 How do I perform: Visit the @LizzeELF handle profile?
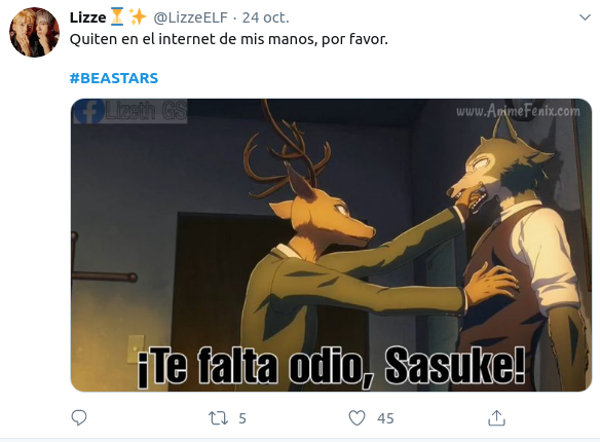[x=191, y=18]
